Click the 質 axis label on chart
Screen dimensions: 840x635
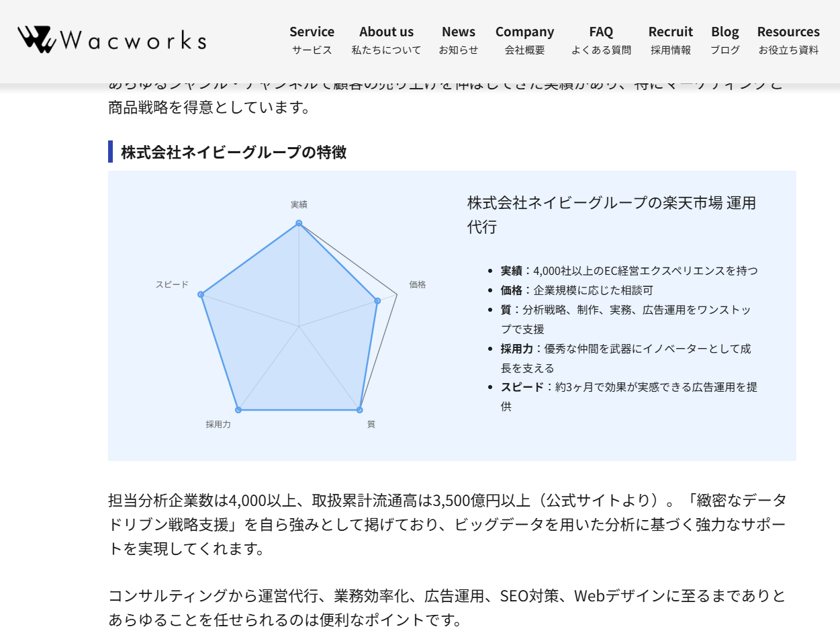[x=371, y=425]
